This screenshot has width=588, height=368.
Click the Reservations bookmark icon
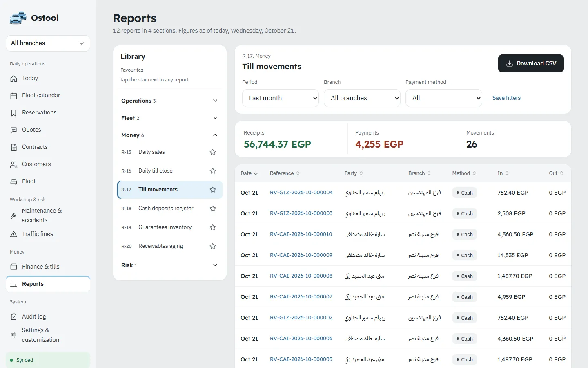pyautogui.click(x=14, y=113)
